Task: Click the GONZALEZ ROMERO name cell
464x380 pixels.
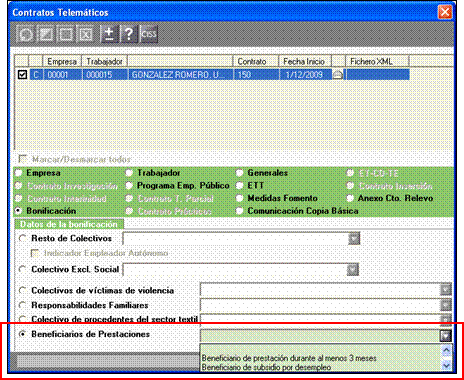Action: pos(180,75)
